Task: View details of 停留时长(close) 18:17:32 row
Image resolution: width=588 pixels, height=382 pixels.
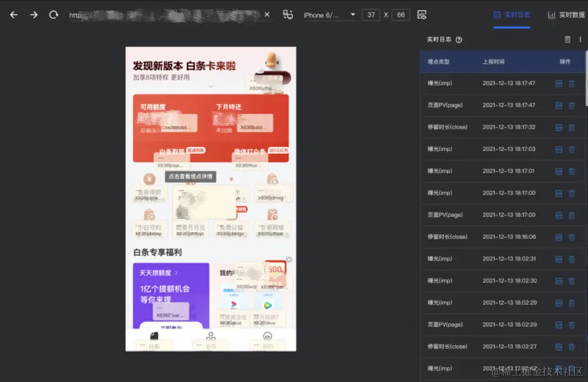Action: (x=559, y=128)
